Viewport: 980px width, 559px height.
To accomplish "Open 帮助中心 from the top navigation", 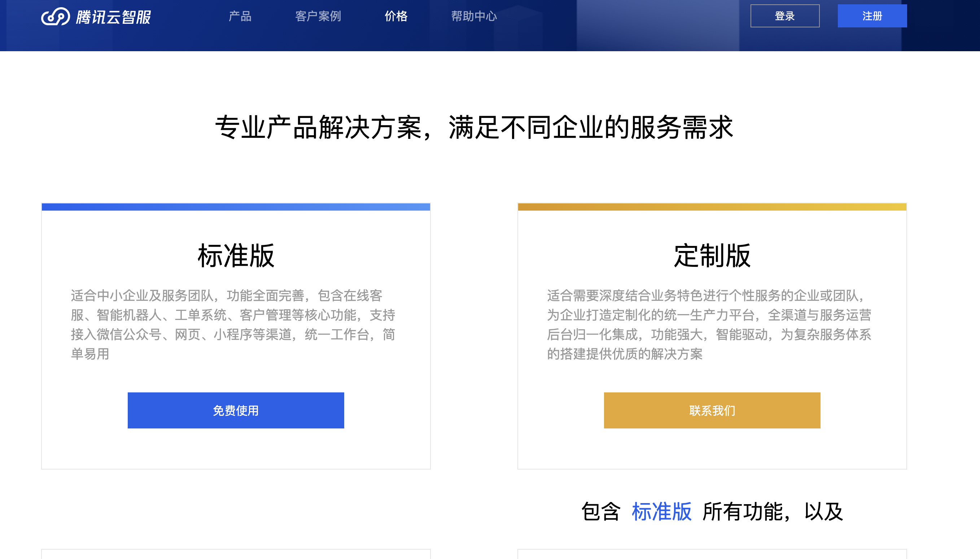I will (x=474, y=16).
